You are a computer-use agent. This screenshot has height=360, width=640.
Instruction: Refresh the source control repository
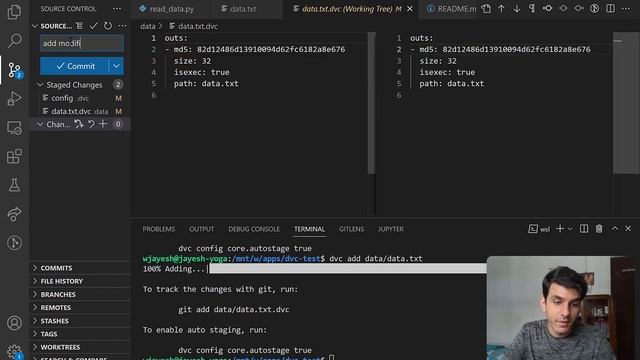point(108,26)
